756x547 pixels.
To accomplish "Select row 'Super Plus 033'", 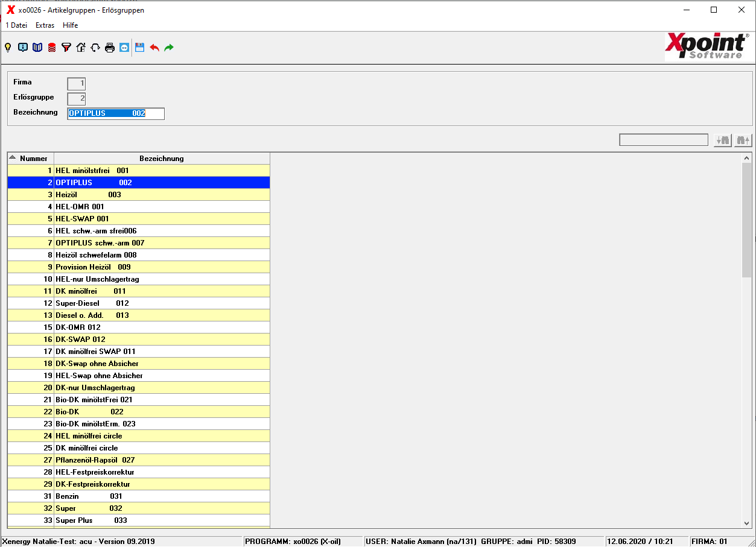I will (x=139, y=520).
